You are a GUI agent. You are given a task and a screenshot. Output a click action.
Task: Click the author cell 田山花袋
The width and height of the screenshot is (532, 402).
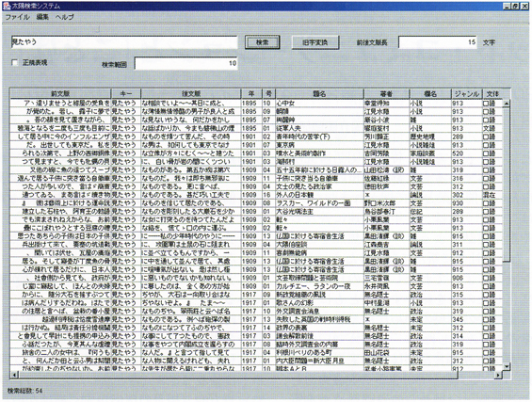pos(386,353)
